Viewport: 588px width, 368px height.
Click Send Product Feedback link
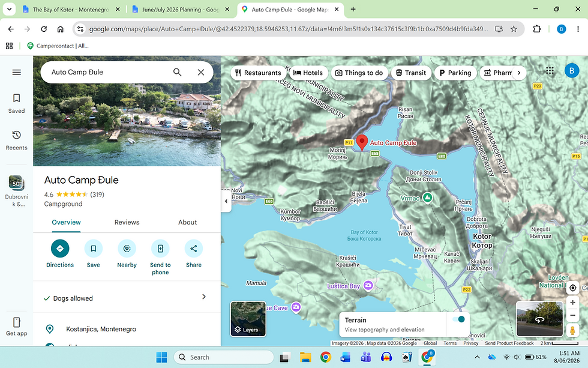point(509,343)
